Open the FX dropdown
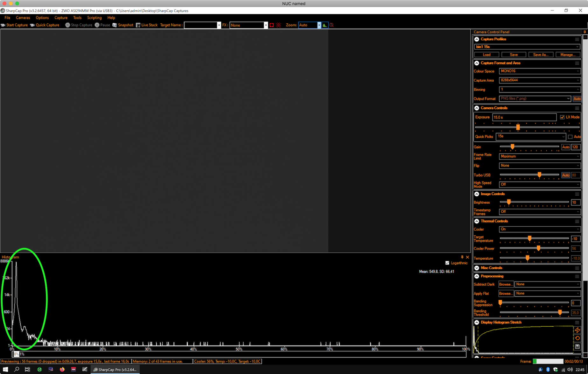 tap(266, 25)
